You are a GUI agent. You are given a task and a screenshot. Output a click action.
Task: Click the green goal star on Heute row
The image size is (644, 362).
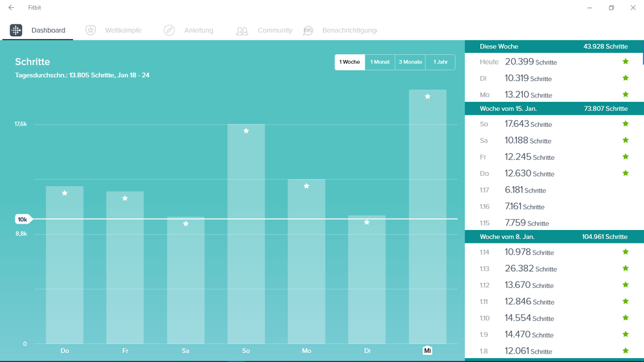pos(625,62)
